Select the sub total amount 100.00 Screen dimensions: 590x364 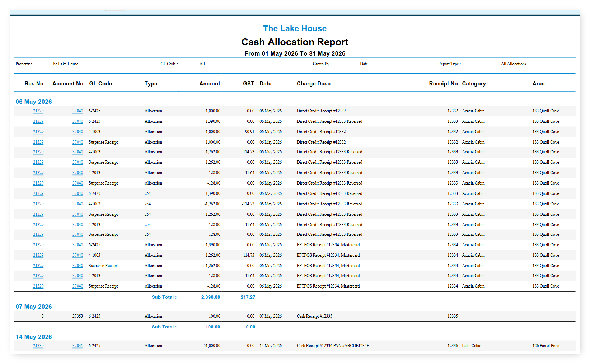[213, 327]
